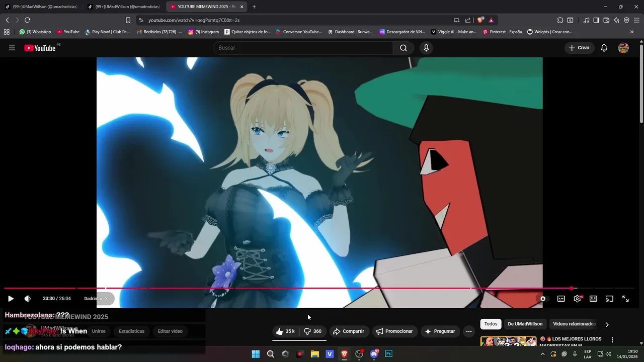Click the Preguntar button
This screenshot has height=362, width=644.
(x=440, y=331)
